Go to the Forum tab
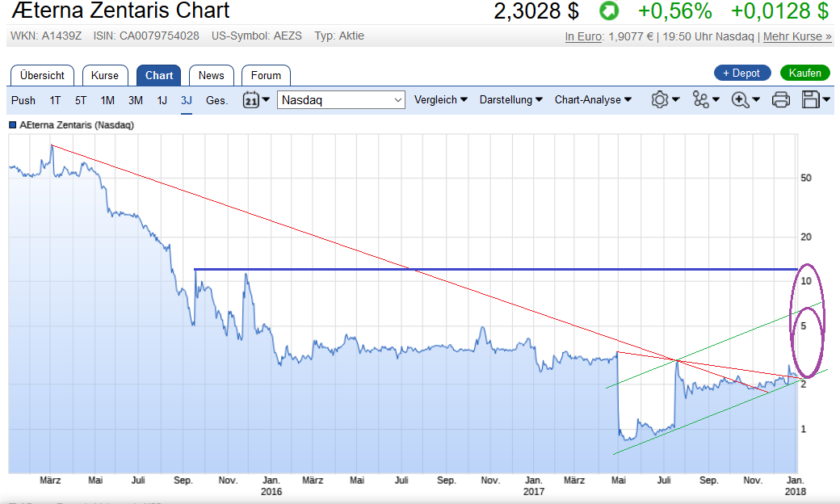 [266, 75]
